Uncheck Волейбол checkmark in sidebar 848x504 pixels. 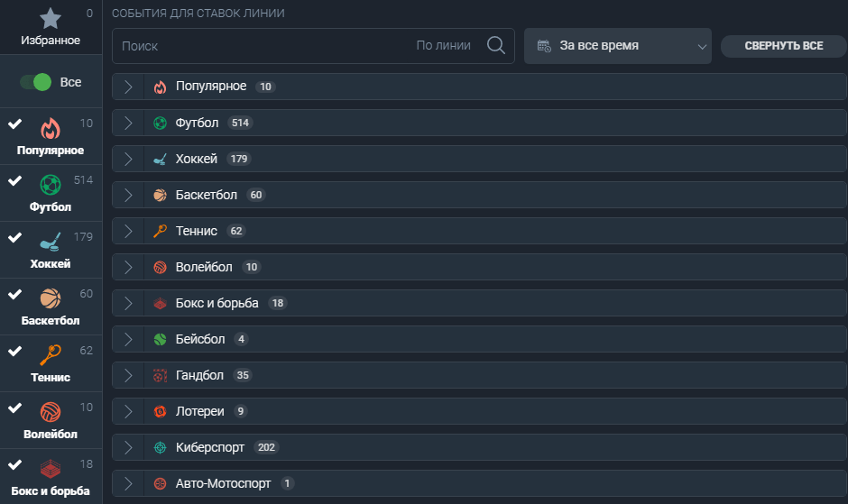click(x=15, y=408)
